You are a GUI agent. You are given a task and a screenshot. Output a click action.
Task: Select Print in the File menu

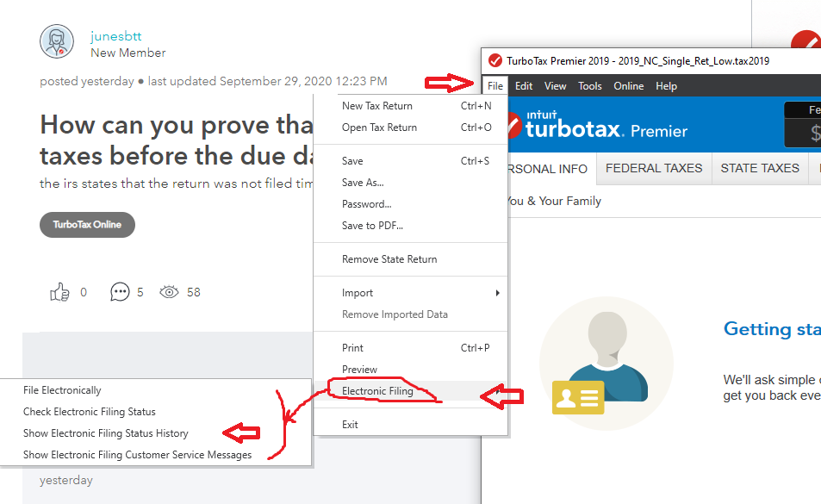(410, 347)
